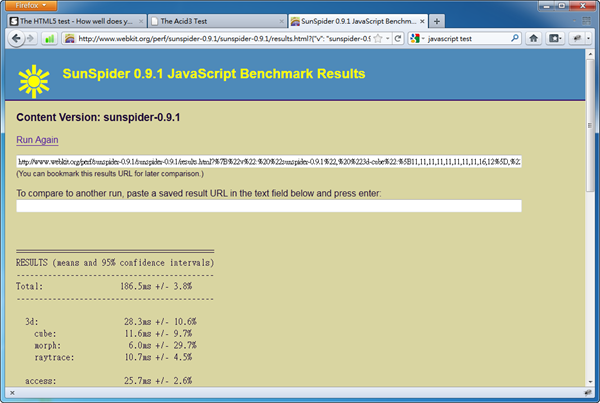The height and width of the screenshot is (403, 600).
Task: Select the SunSpider 0.9.1 JavaScript Benchmark tab
Action: (x=359, y=21)
